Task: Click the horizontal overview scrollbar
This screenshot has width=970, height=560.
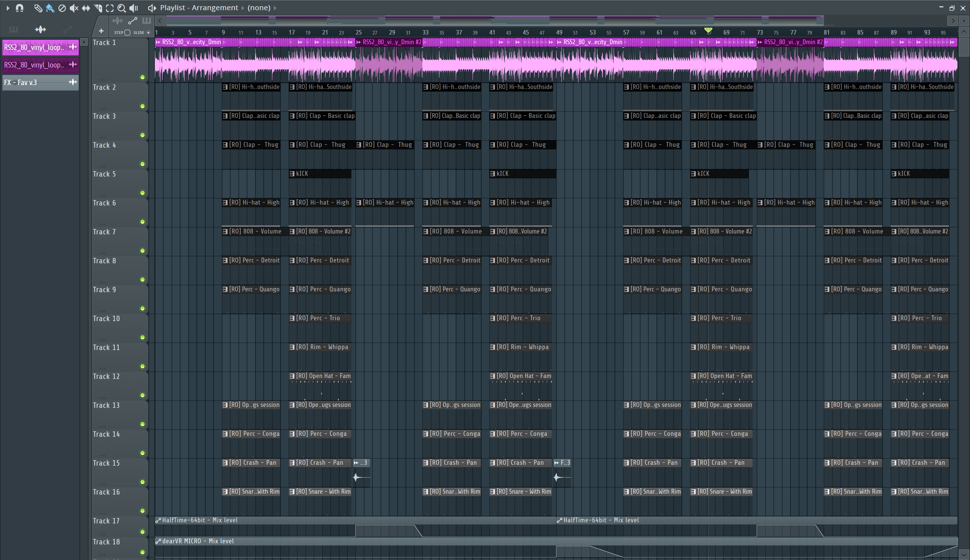Action: (x=495, y=20)
